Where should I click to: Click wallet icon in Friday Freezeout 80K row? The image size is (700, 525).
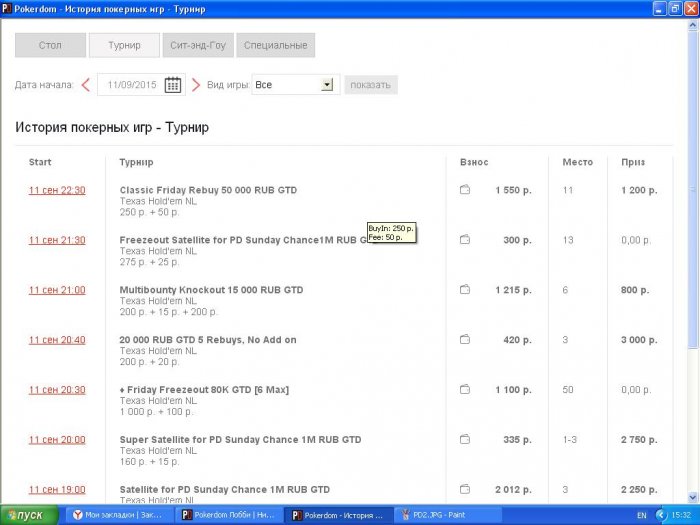pos(465,390)
